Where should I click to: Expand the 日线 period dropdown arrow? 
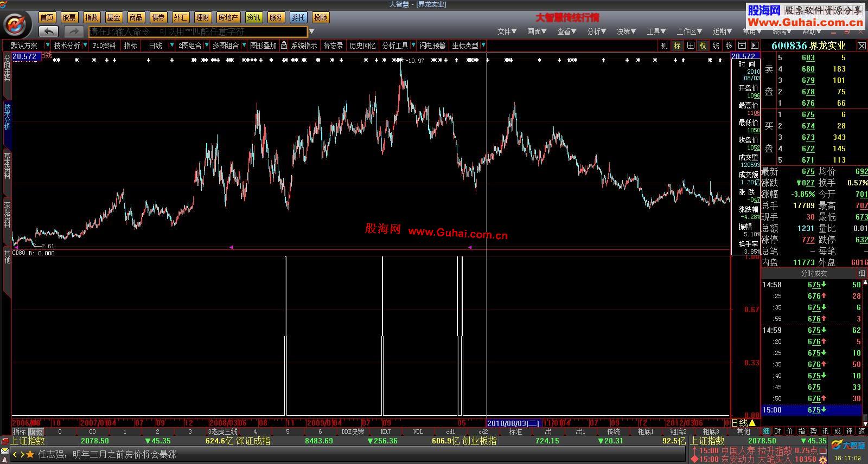pyautogui.click(x=172, y=46)
